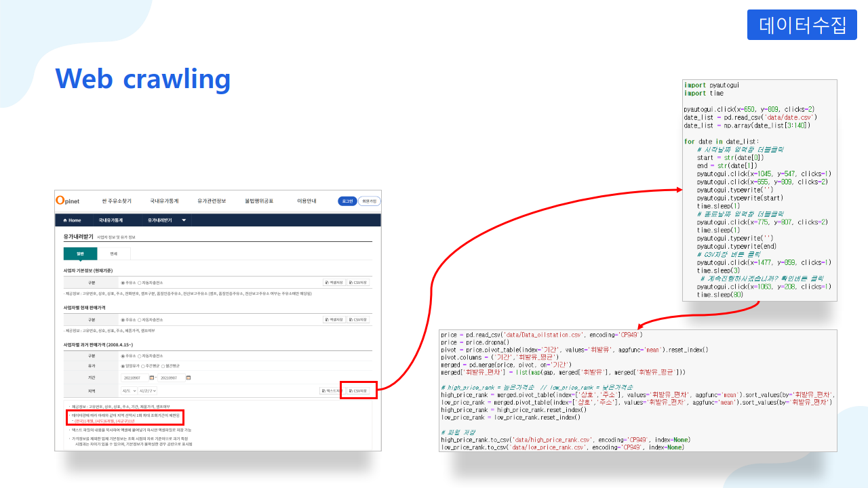Image resolution: width=868 pixels, height=488 pixels.
Task: Open the 국내유가통계 top menu
Action: click(164, 201)
